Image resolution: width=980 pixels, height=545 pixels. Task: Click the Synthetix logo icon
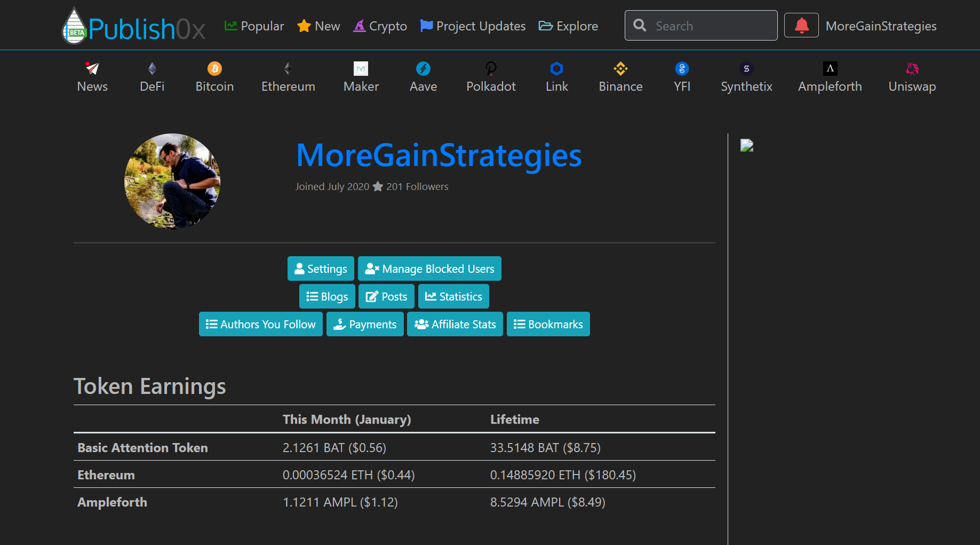pyautogui.click(x=746, y=68)
